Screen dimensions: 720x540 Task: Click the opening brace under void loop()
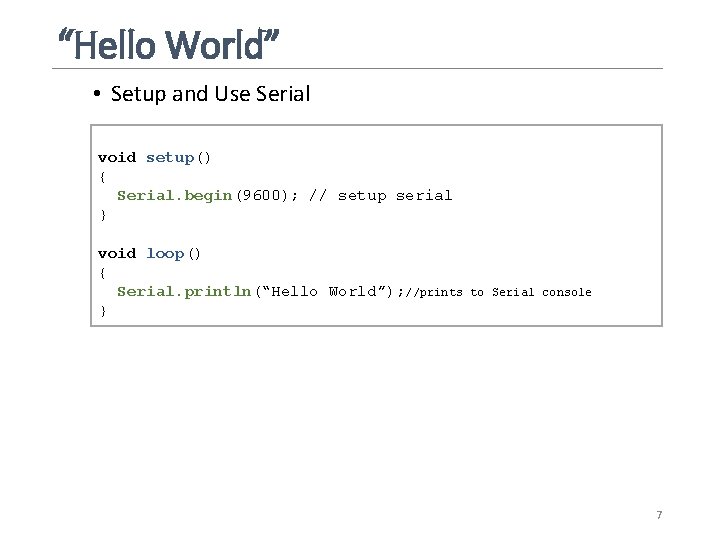(102, 273)
